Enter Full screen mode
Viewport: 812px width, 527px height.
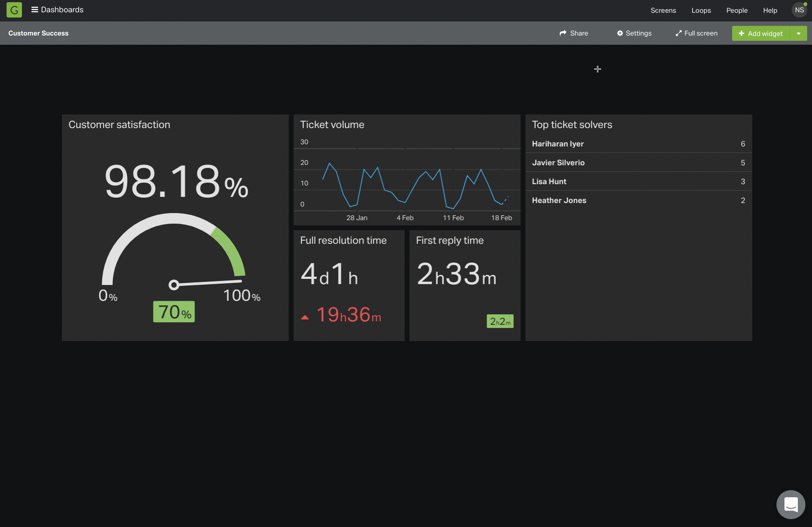click(697, 33)
